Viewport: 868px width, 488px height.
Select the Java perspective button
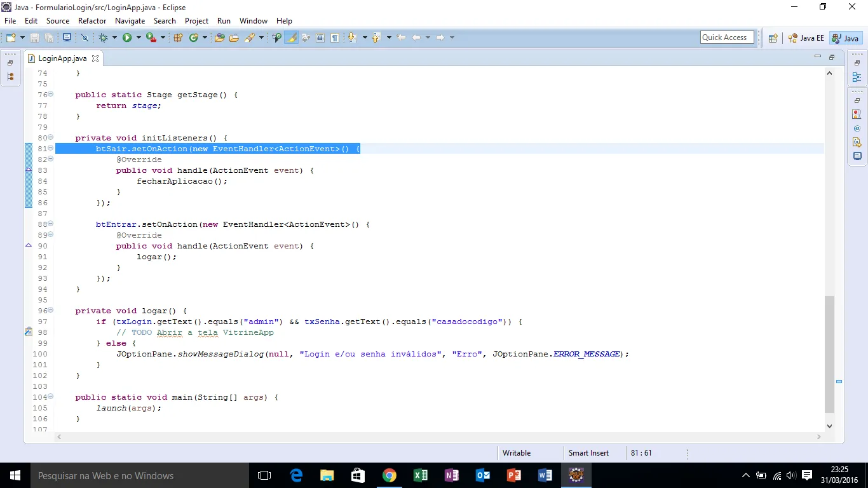pos(846,38)
